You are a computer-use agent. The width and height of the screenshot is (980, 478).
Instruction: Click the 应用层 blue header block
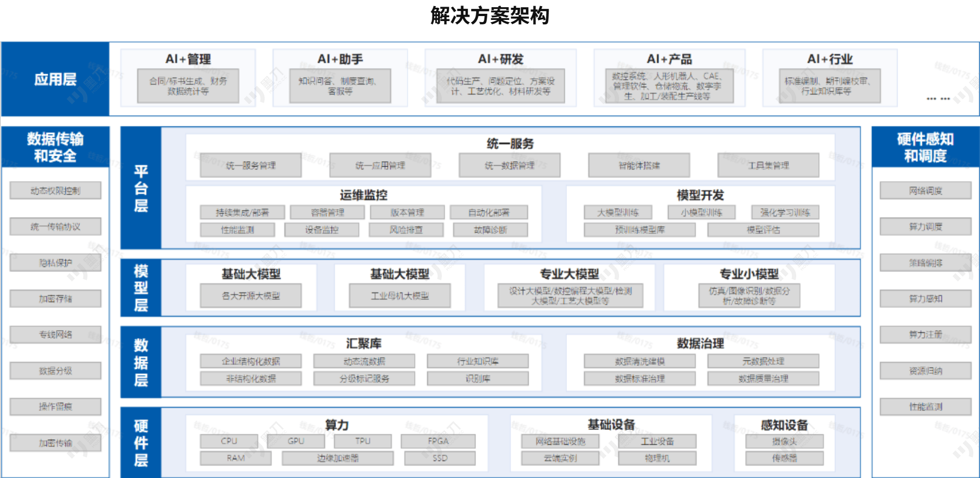[x=55, y=79]
